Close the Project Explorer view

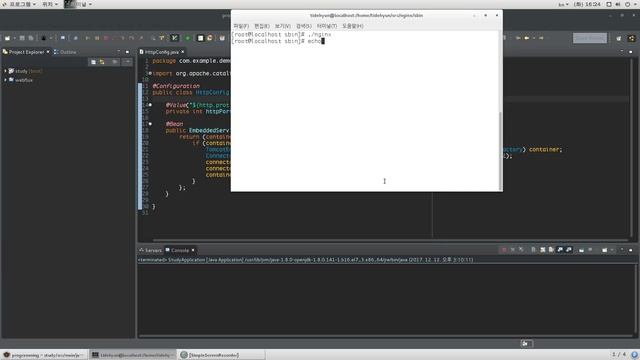coord(48,52)
